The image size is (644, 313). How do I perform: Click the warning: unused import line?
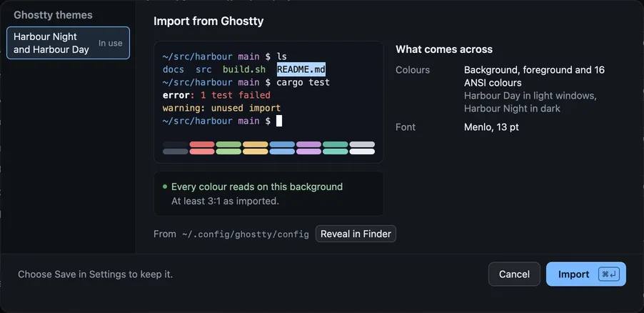coord(222,108)
